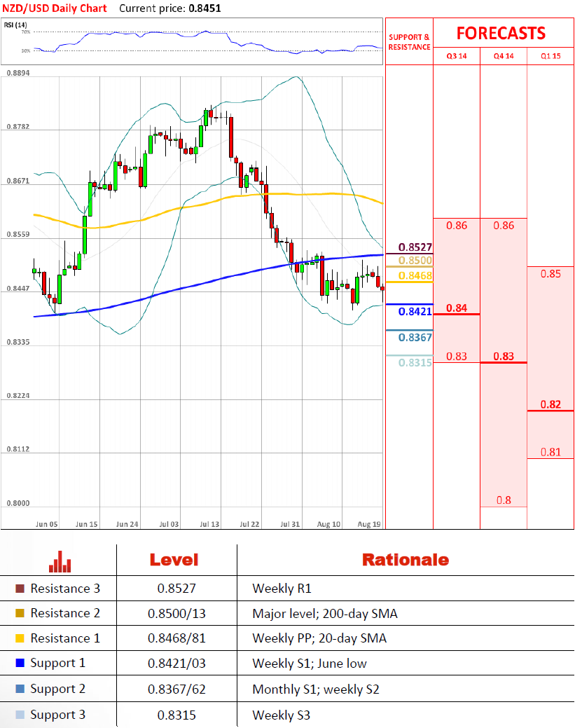
Task: Click the Weekly S1; June low rationale
Action: (x=310, y=664)
